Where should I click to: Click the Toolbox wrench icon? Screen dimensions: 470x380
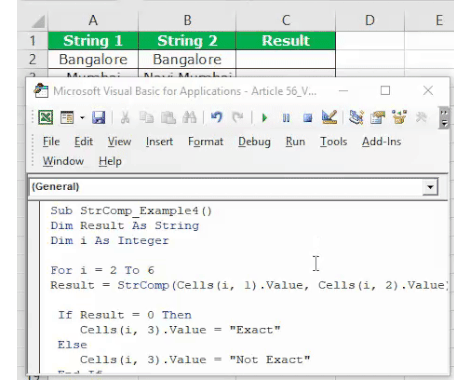[421, 117]
